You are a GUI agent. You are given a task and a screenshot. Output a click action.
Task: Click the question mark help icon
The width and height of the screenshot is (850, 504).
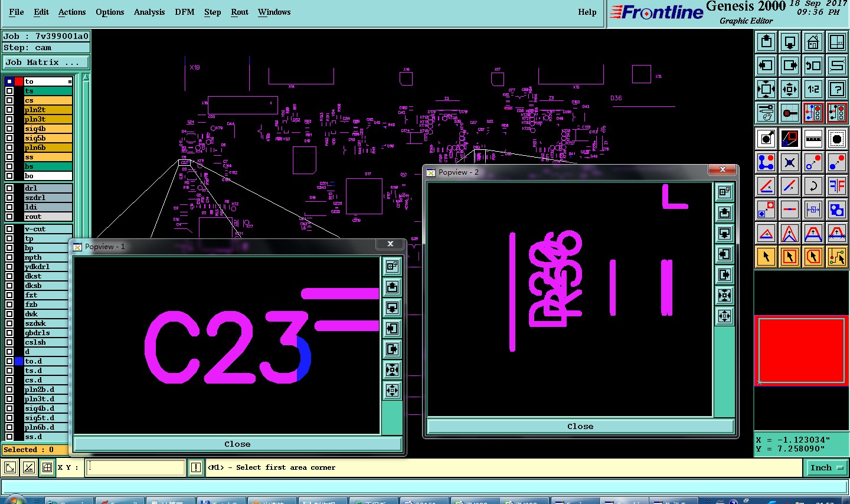(x=837, y=89)
